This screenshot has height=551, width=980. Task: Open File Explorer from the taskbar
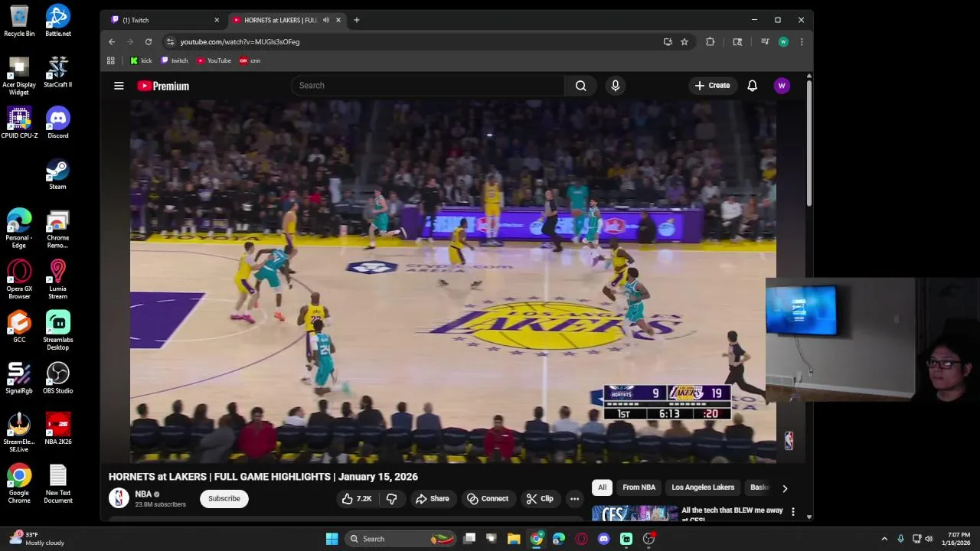514,539
